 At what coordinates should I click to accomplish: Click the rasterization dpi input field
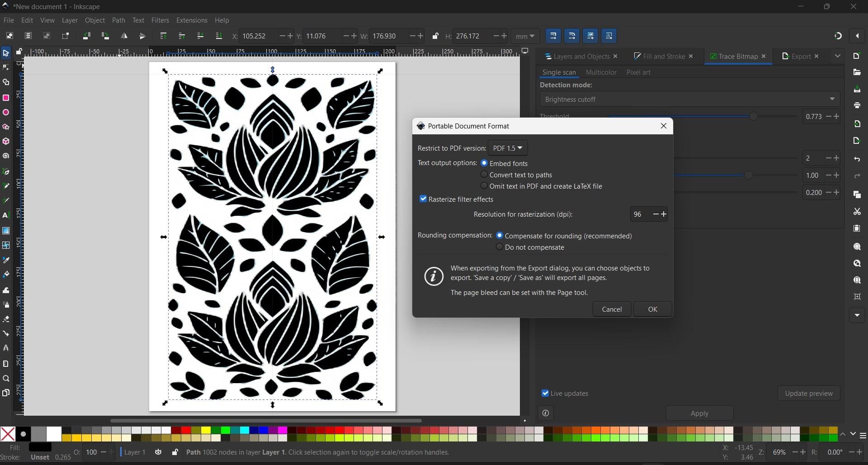click(x=641, y=214)
